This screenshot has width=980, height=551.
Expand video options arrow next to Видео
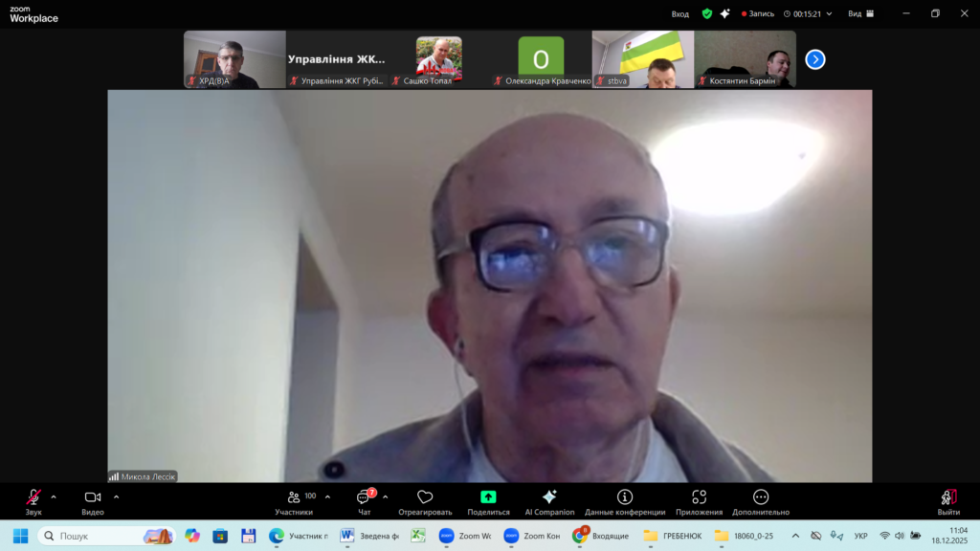point(116,496)
